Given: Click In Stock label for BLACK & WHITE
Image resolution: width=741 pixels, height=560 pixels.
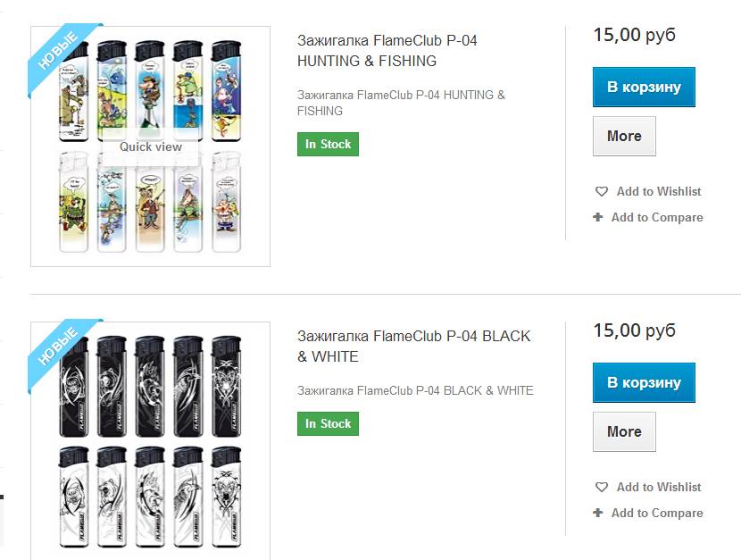Looking at the screenshot, I should click(x=328, y=423).
